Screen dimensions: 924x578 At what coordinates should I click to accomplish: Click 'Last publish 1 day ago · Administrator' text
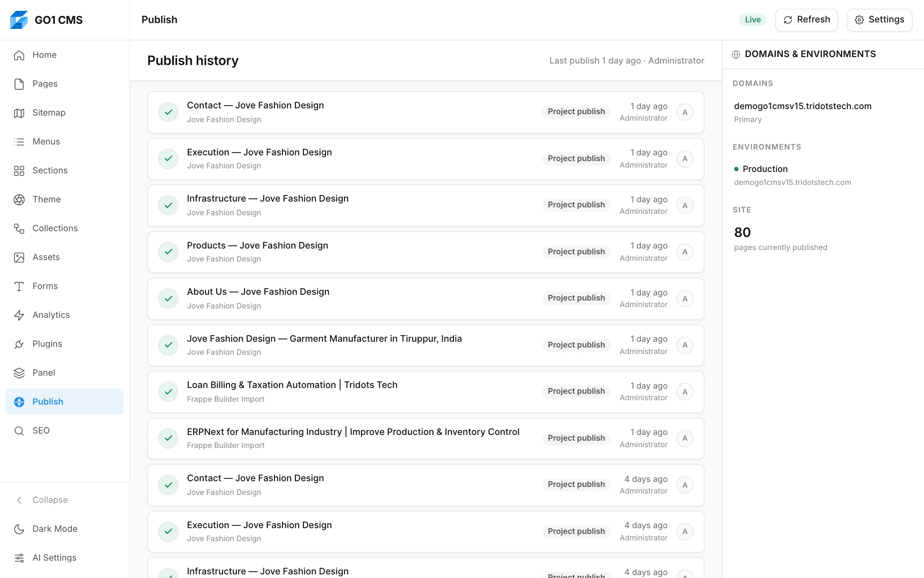point(627,61)
